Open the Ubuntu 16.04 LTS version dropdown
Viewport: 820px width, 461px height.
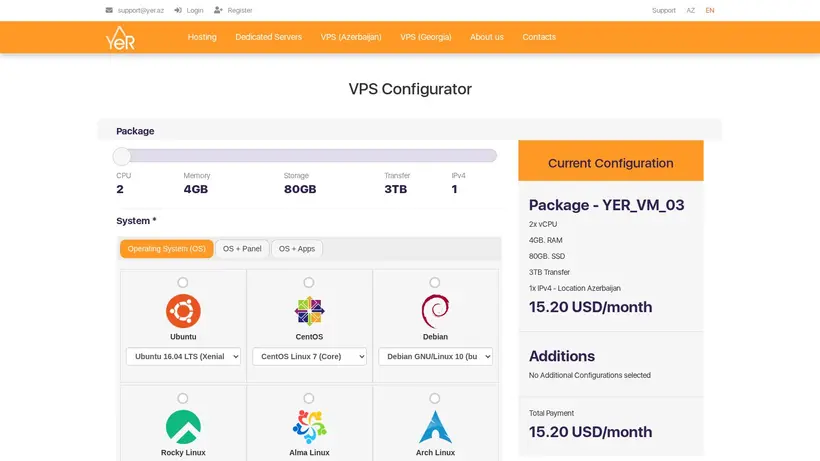point(183,356)
